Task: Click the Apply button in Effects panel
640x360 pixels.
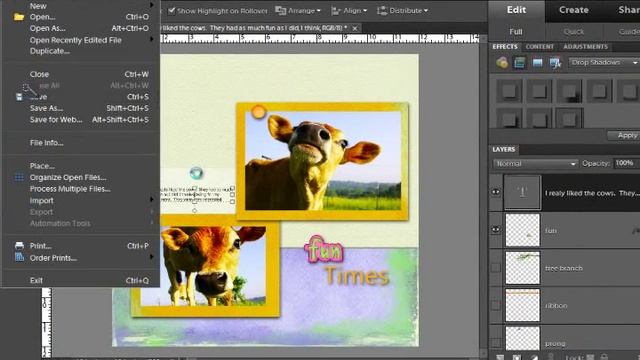Action: (624, 135)
